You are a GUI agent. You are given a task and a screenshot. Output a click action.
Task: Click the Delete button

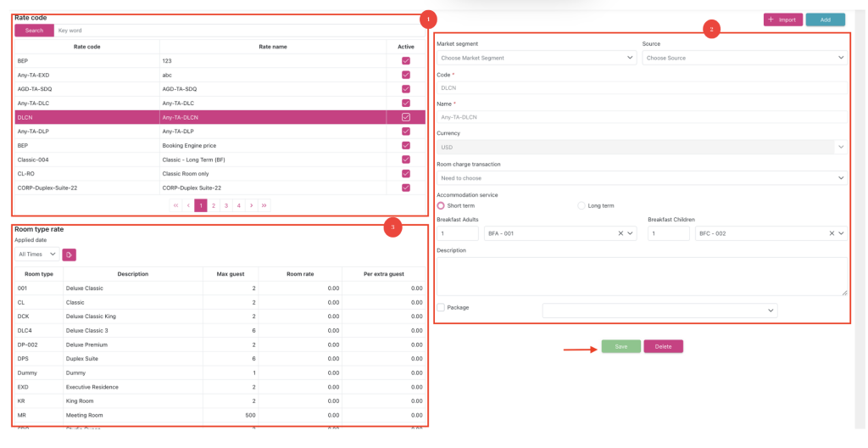tap(663, 346)
